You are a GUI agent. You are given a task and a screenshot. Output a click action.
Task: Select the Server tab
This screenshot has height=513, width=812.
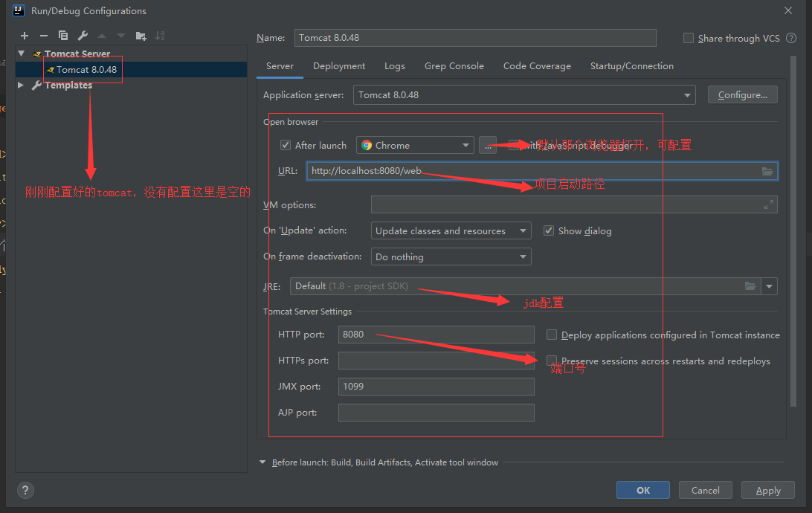(280, 66)
